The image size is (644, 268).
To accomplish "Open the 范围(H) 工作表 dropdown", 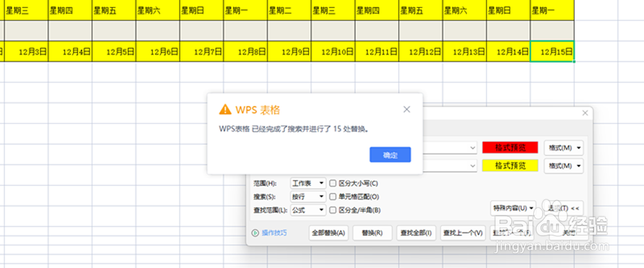I will pyautogui.click(x=308, y=183).
